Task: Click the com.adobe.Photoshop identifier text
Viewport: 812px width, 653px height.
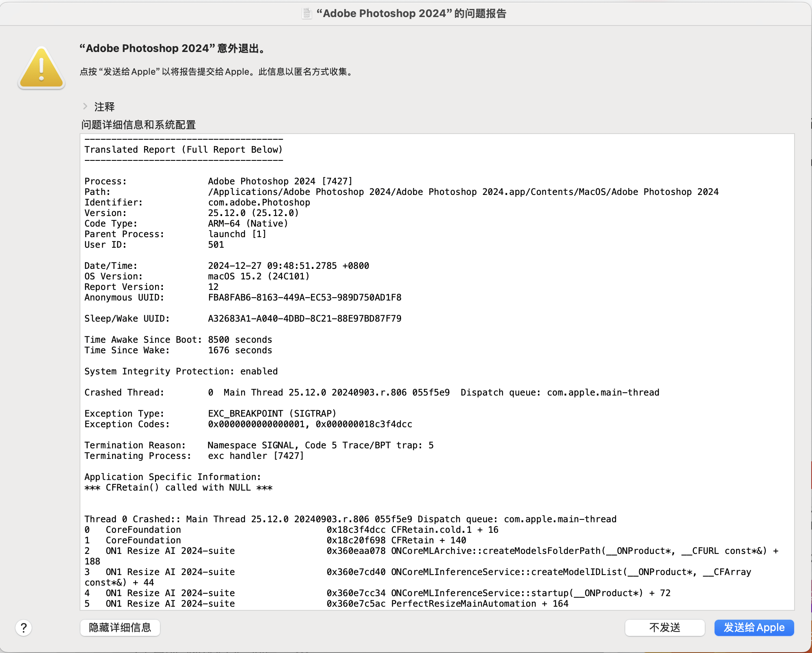Action: click(259, 202)
